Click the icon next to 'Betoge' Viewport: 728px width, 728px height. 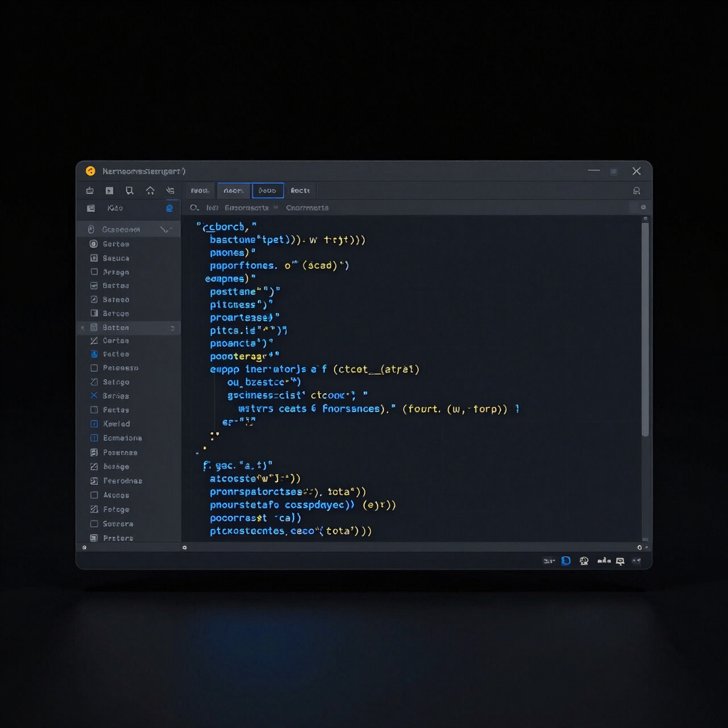click(94, 314)
